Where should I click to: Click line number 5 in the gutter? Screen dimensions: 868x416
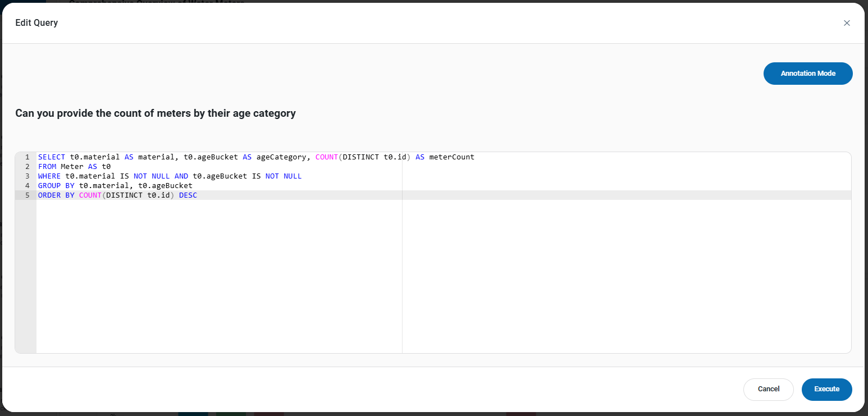click(x=27, y=195)
